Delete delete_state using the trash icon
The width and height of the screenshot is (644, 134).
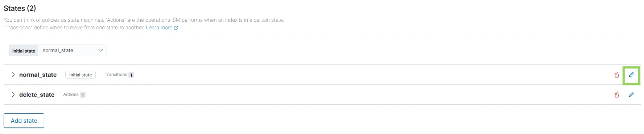(x=616, y=95)
